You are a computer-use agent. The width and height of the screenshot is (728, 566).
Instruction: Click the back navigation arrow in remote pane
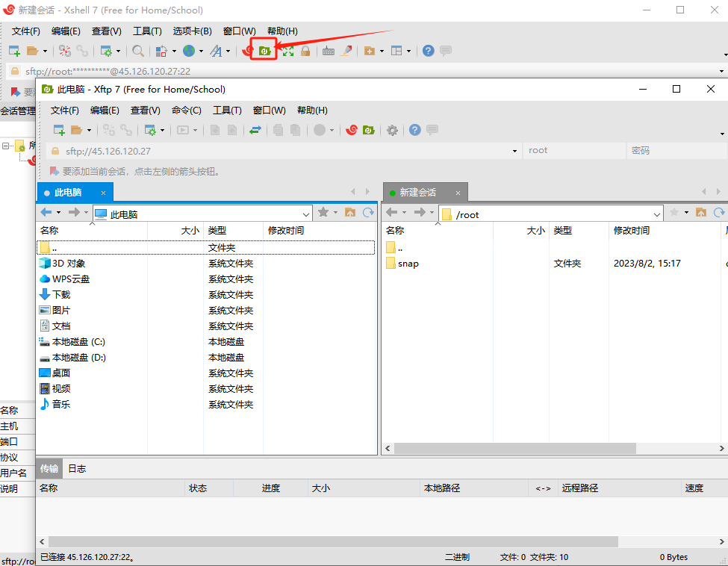(391, 214)
